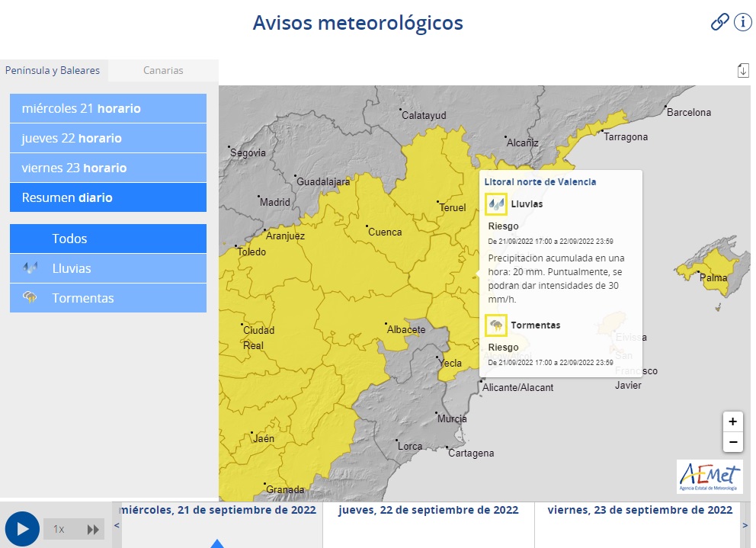Image resolution: width=756 pixels, height=548 pixels.
Task: Expand 'viernes, 23 de septiembre' with right chevron
Action: (x=745, y=525)
